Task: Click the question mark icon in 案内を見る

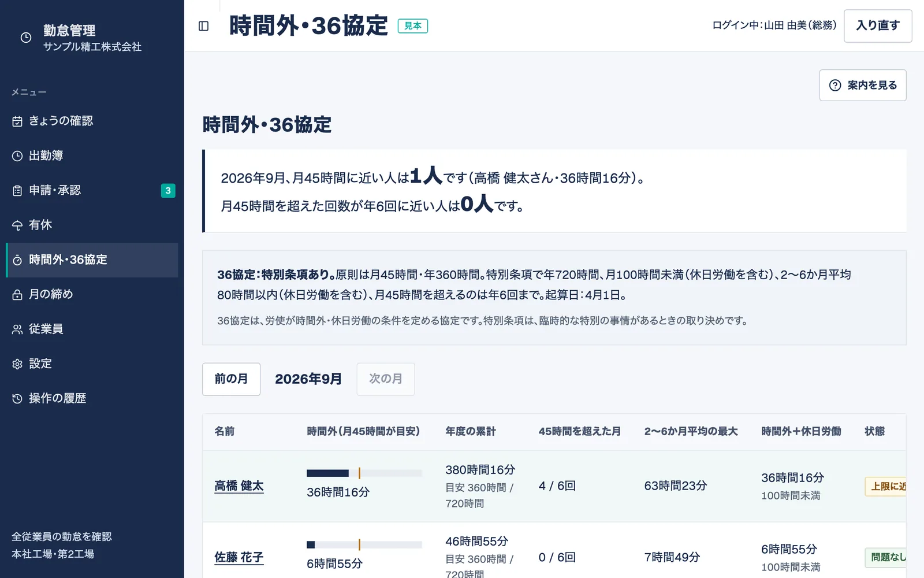Action: (835, 86)
